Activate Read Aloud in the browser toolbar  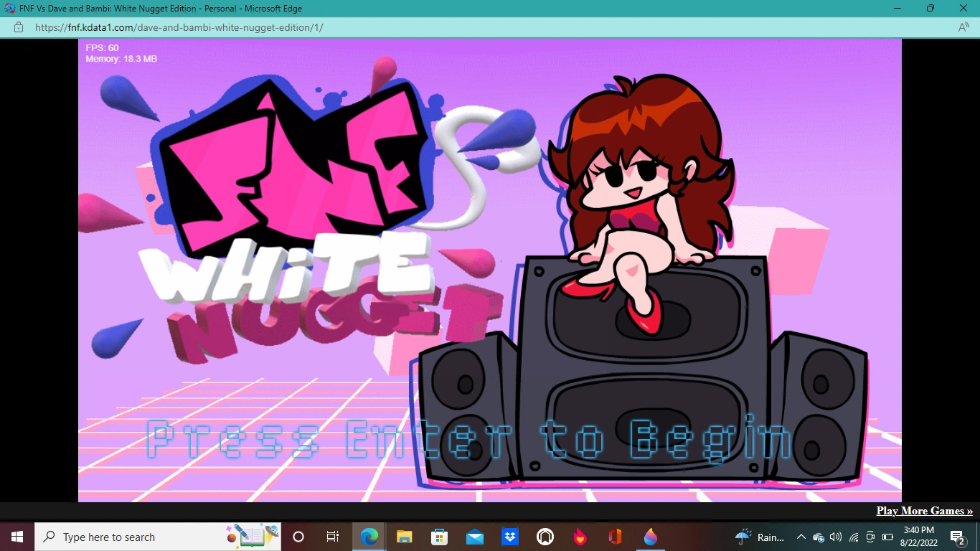pos(963,27)
